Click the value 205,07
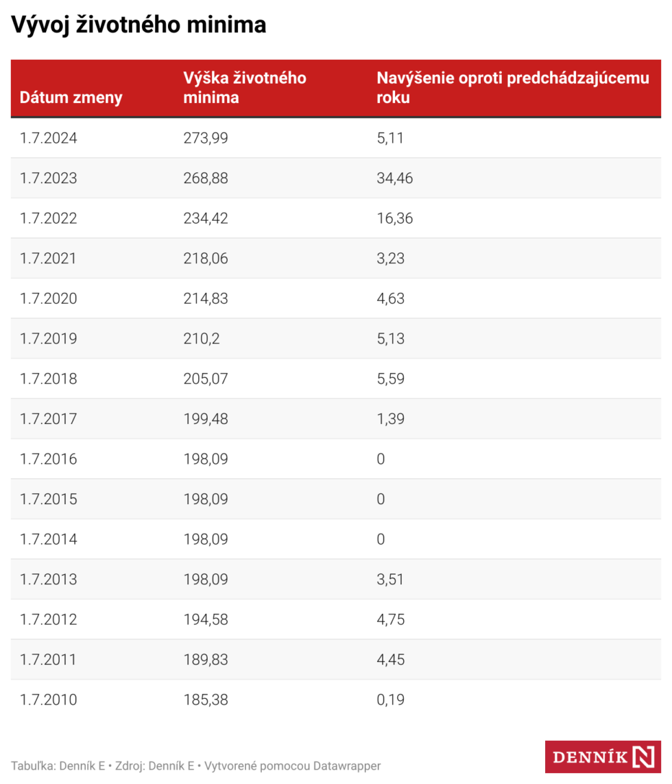 click(206, 379)
